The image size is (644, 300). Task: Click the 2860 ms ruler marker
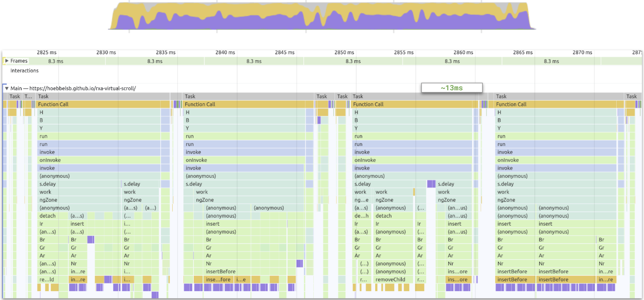coord(463,52)
